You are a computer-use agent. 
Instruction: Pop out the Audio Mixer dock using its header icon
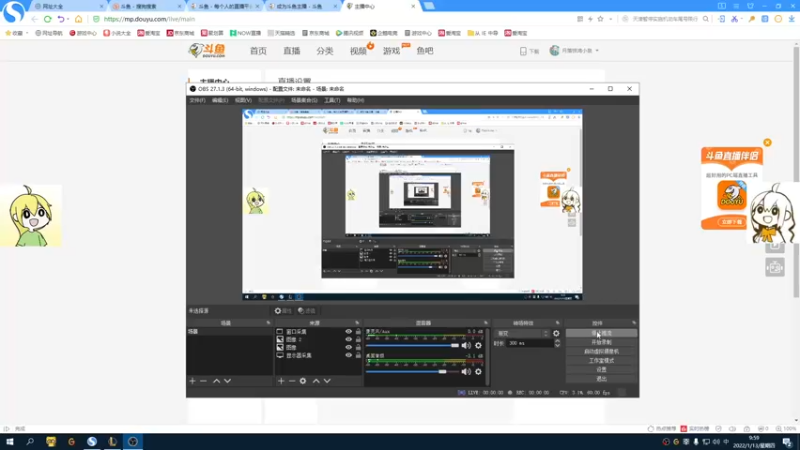(x=486, y=323)
